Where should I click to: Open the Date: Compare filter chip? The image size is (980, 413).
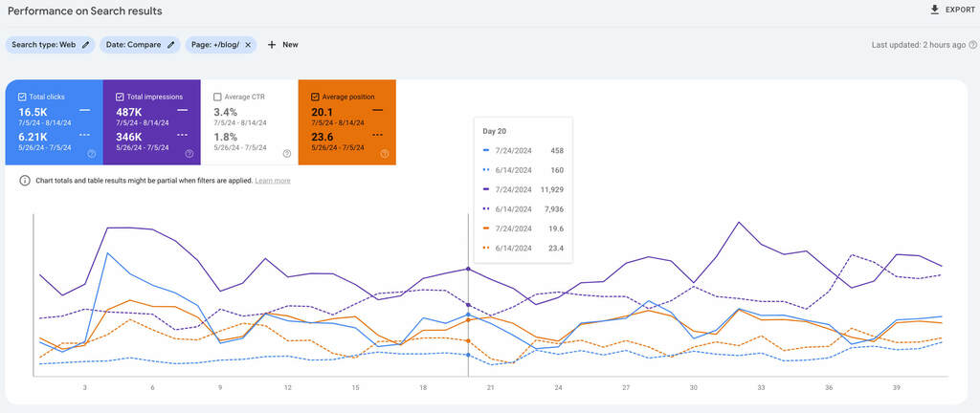(x=134, y=44)
